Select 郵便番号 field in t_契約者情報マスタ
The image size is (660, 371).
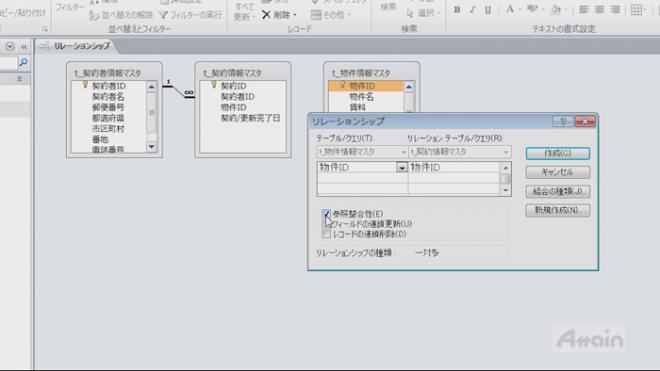108,107
